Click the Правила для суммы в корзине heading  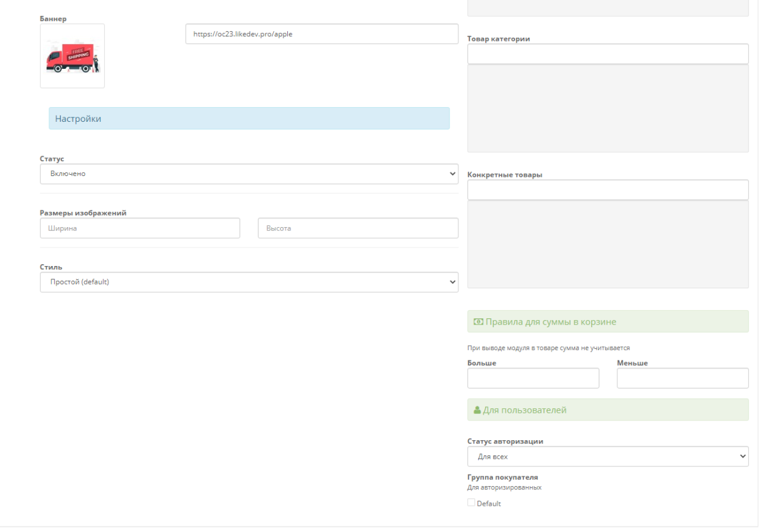(551, 322)
